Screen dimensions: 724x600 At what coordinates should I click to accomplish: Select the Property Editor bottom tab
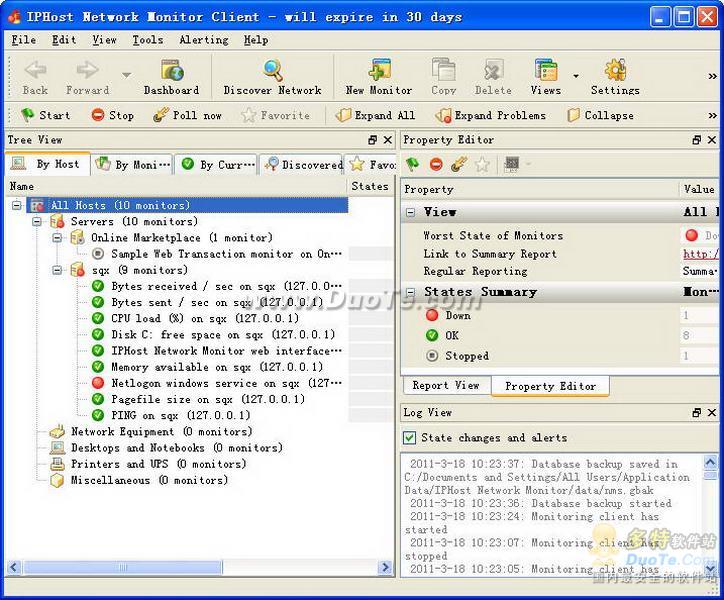(550, 386)
